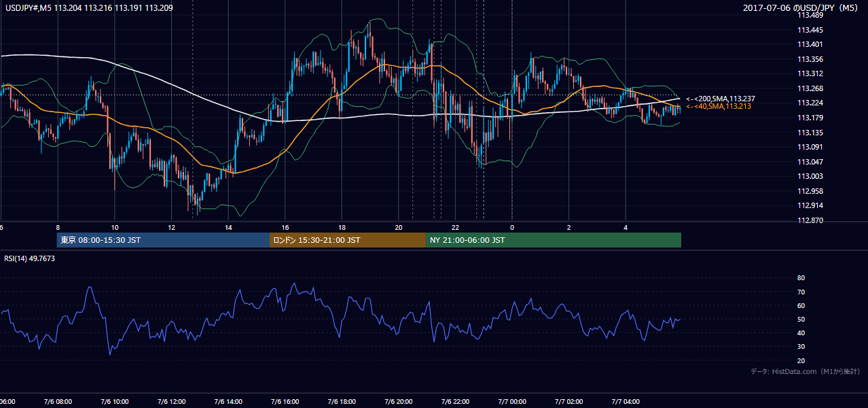Click hour tick 22 under the price chart
868x408 pixels.
click(456, 228)
